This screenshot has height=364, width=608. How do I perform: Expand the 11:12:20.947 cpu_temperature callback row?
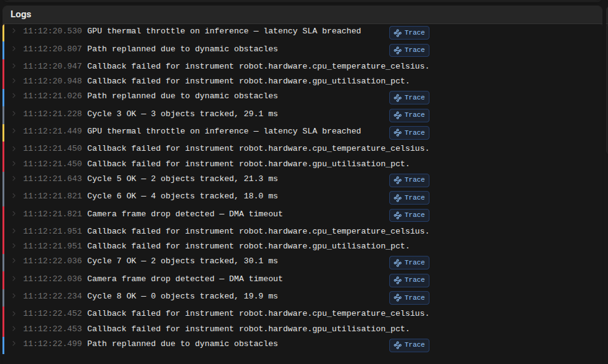[14, 66]
